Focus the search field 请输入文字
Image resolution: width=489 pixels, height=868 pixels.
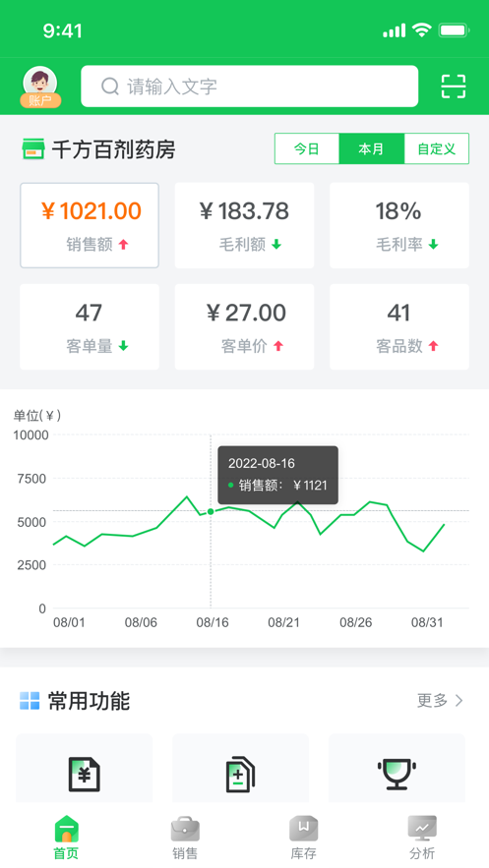point(249,87)
